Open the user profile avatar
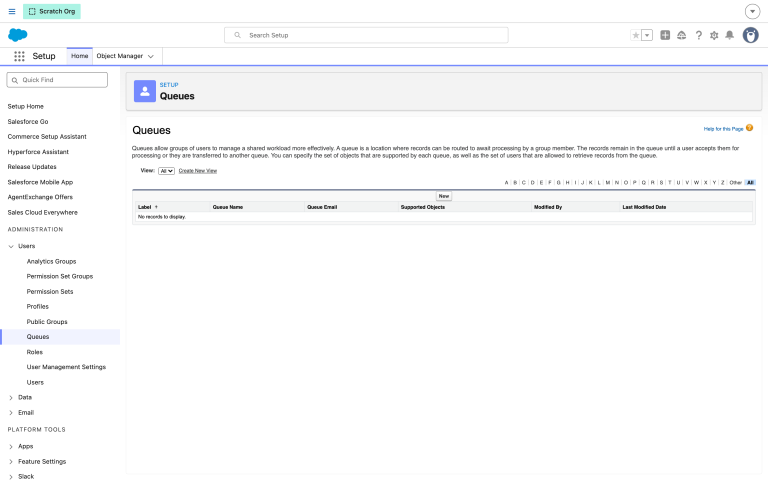This screenshot has height=480, width=768. pos(750,35)
